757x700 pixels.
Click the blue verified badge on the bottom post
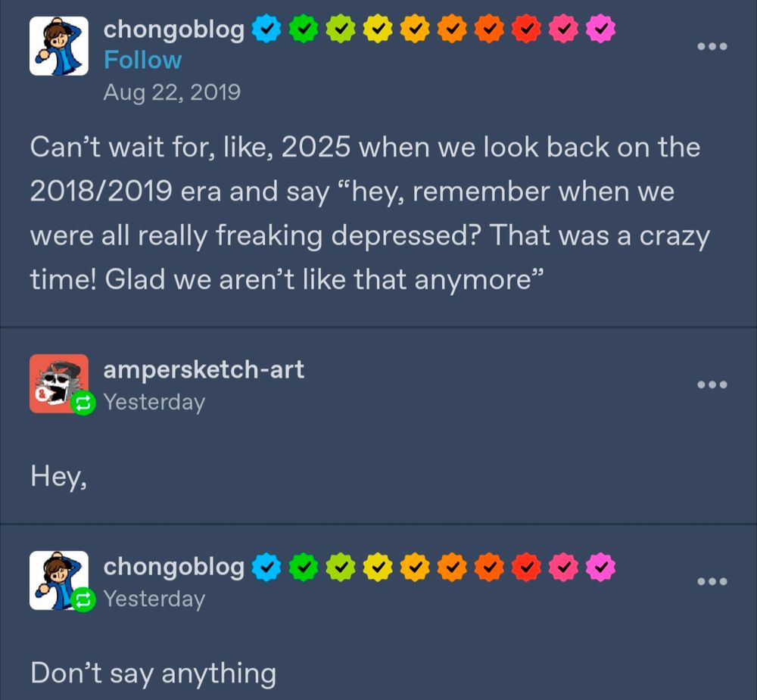click(266, 567)
